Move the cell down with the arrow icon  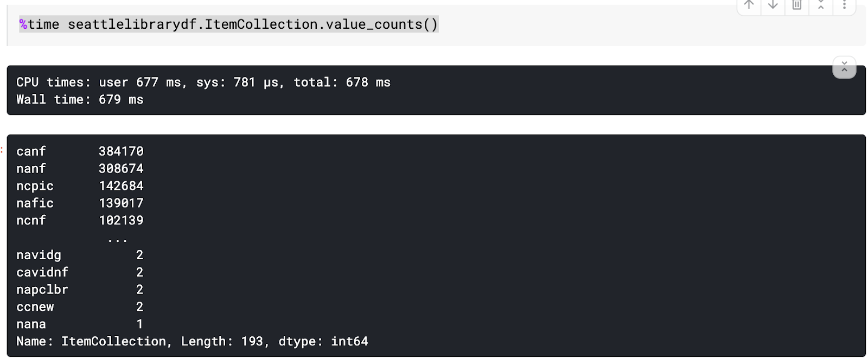pyautogui.click(x=773, y=5)
